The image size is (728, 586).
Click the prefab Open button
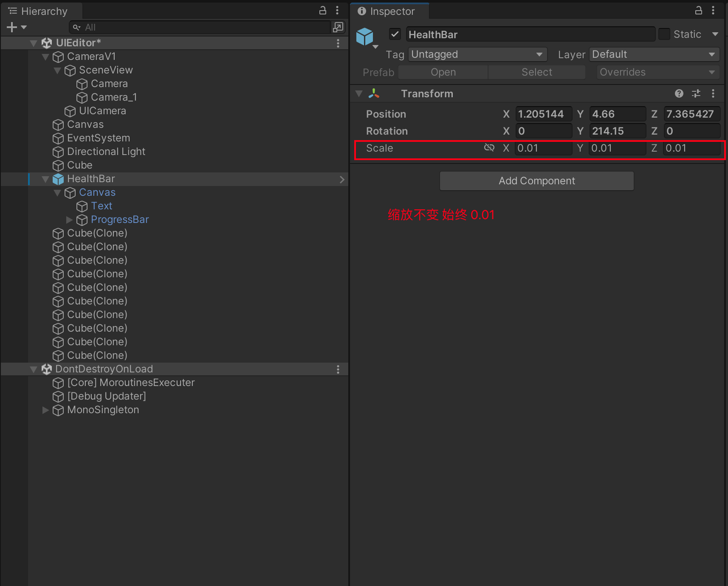pos(443,72)
